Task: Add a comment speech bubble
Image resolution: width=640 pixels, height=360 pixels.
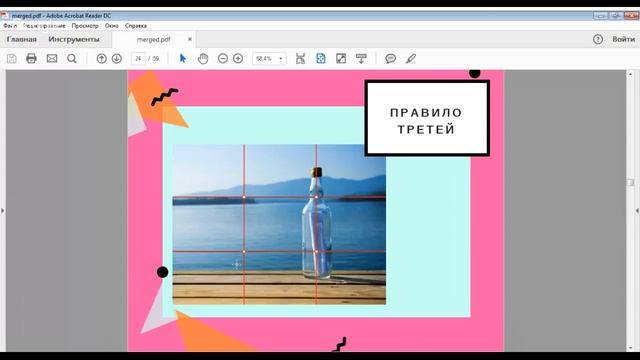Action: click(x=391, y=59)
